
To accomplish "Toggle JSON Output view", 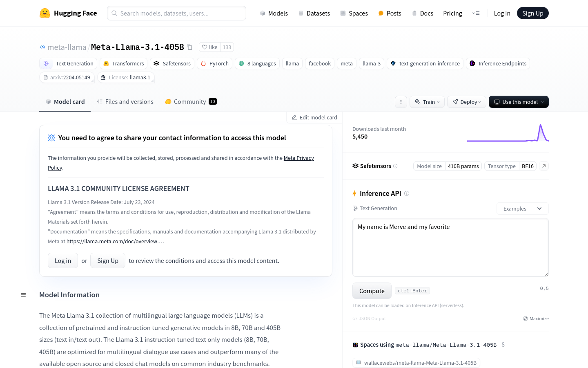I will point(369,319).
